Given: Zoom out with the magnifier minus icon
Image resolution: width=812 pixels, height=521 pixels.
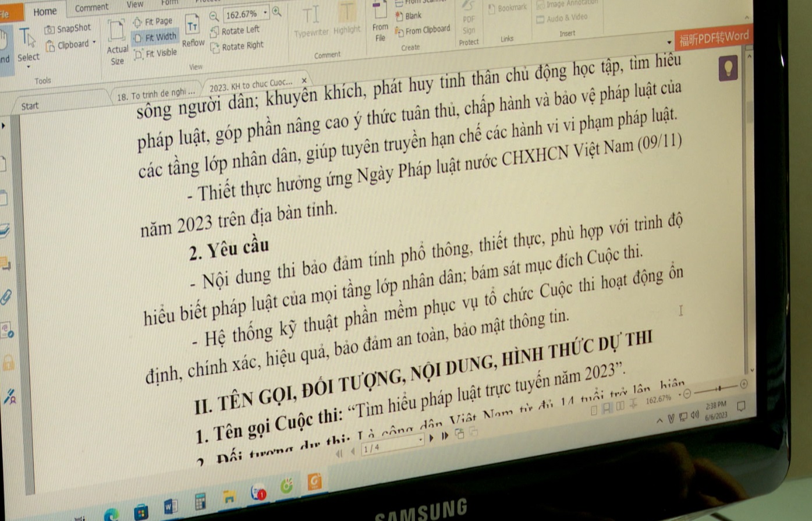Looking at the screenshot, I should point(214,16).
